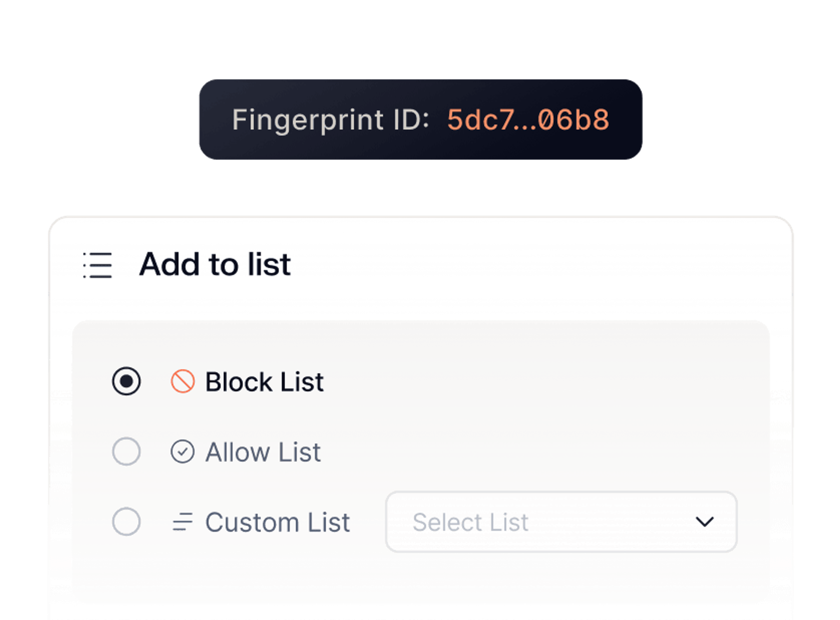Click the "Allow List" text label

click(263, 452)
